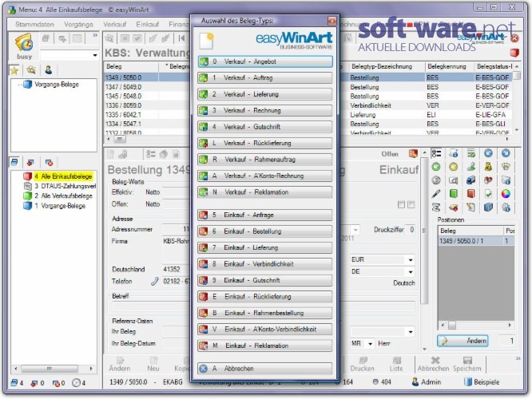This screenshot has height=399, width=532.
Task: Click the red cube icon beside Offen
Action: click(x=413, y=154)
